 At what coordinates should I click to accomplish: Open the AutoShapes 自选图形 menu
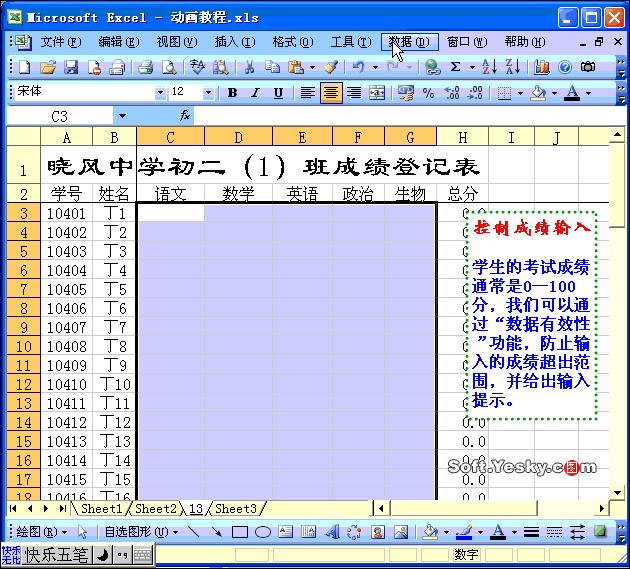pyautogui.click(x=141, y=532)
